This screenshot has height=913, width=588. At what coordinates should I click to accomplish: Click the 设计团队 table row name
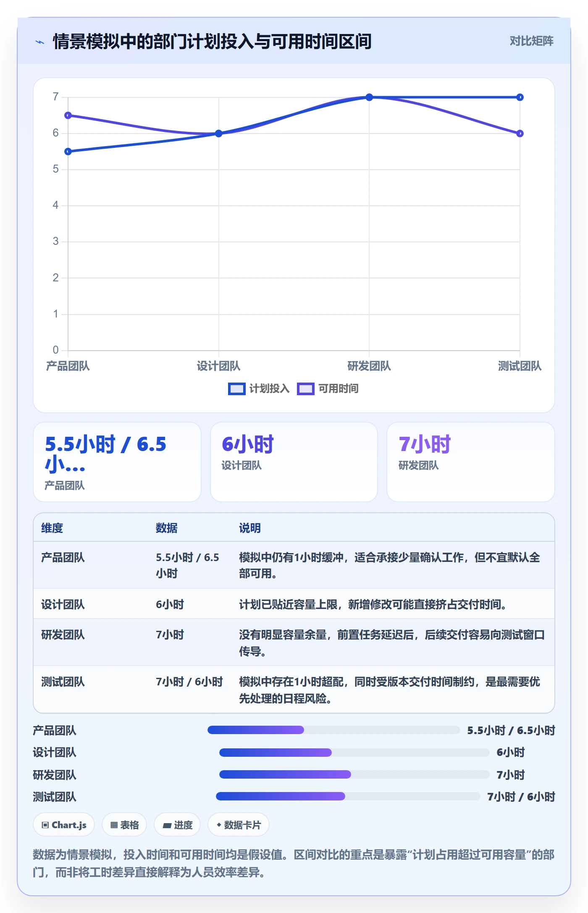pyautogui.click(x=63, y=604)
